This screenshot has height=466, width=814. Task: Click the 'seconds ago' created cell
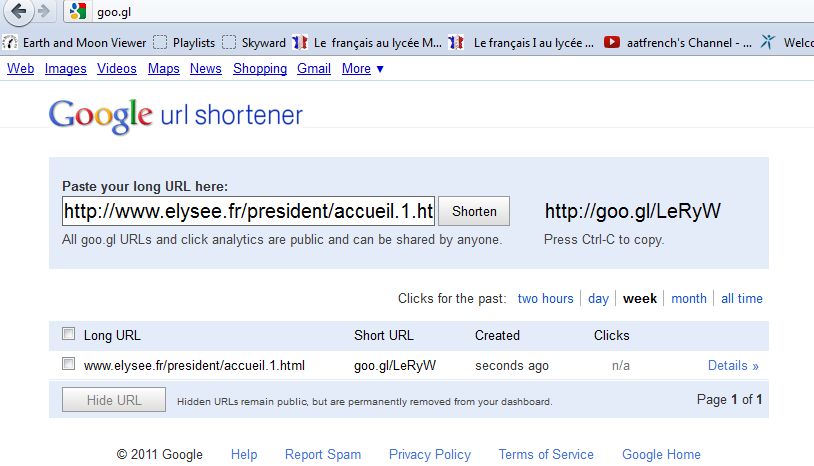512,366
